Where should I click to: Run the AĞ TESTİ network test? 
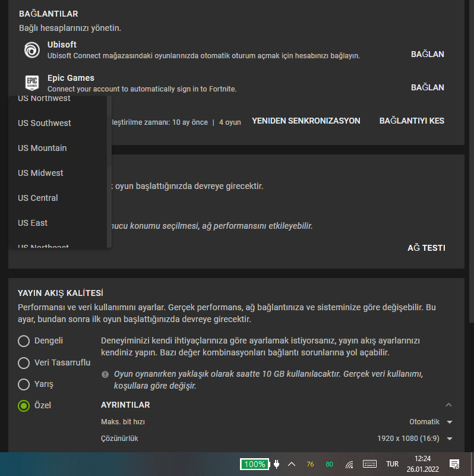click(x=426, y=248)
